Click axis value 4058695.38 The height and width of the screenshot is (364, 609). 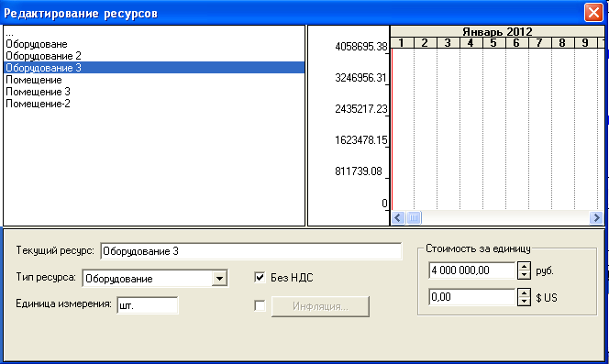[361, 47]
